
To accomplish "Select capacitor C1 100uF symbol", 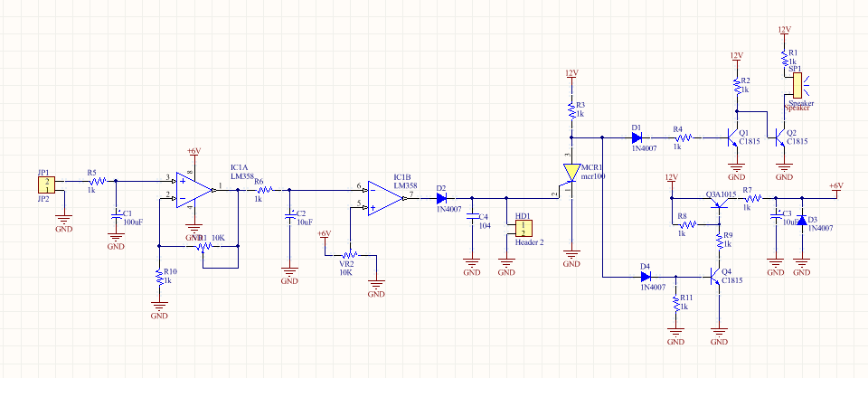I will coord(116,214).
